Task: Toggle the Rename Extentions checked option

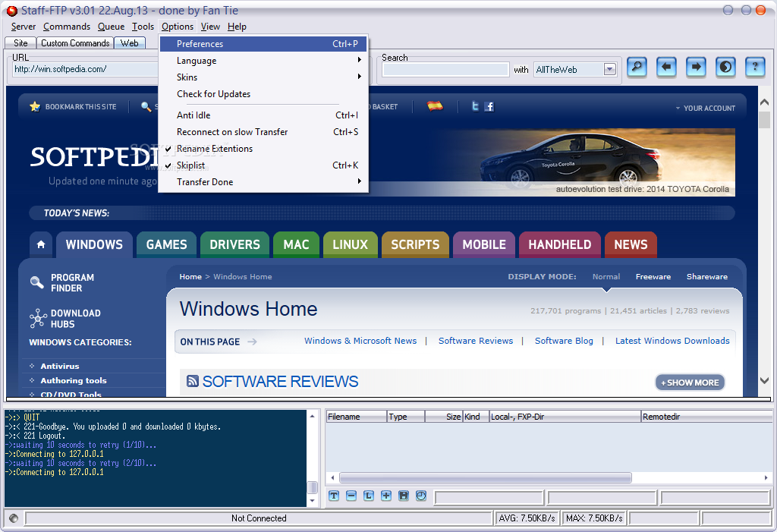Action: point(263,149)
